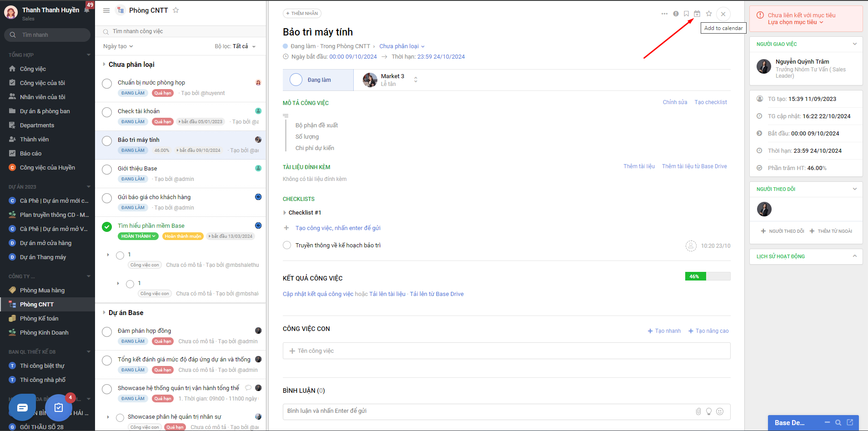Add follower via Người theo dõi button
The height and width of the screenshot is (431, 868).
click(x=783, y=231)
